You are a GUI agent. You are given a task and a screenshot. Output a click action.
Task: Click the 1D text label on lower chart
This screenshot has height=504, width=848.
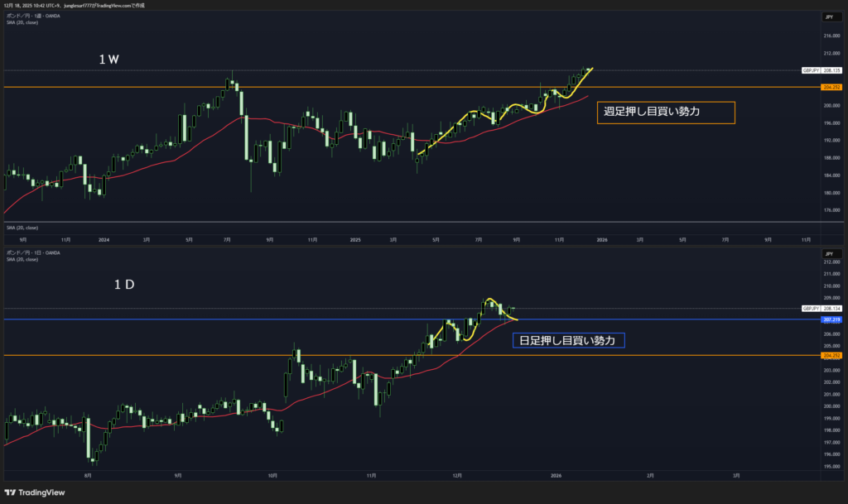(124, 284)
